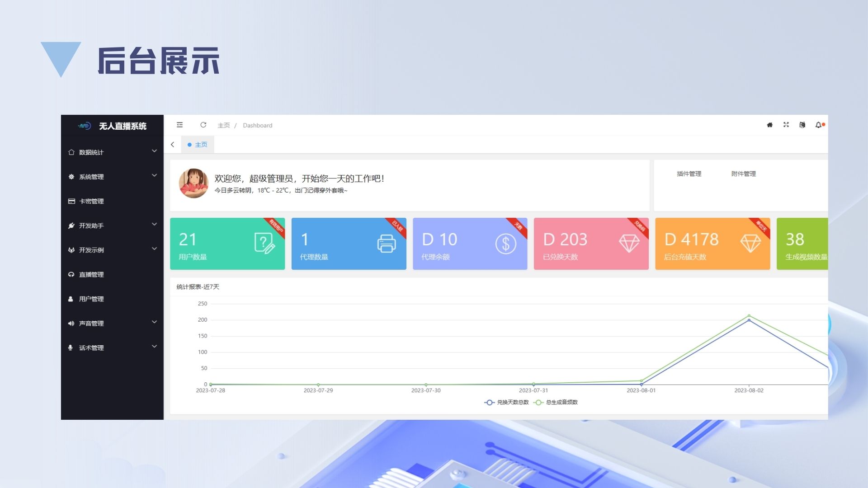Click the back arrow next to the tab strip
This screenshot has width=868, height=488.
pyautogui.click(x=172, y=145)
